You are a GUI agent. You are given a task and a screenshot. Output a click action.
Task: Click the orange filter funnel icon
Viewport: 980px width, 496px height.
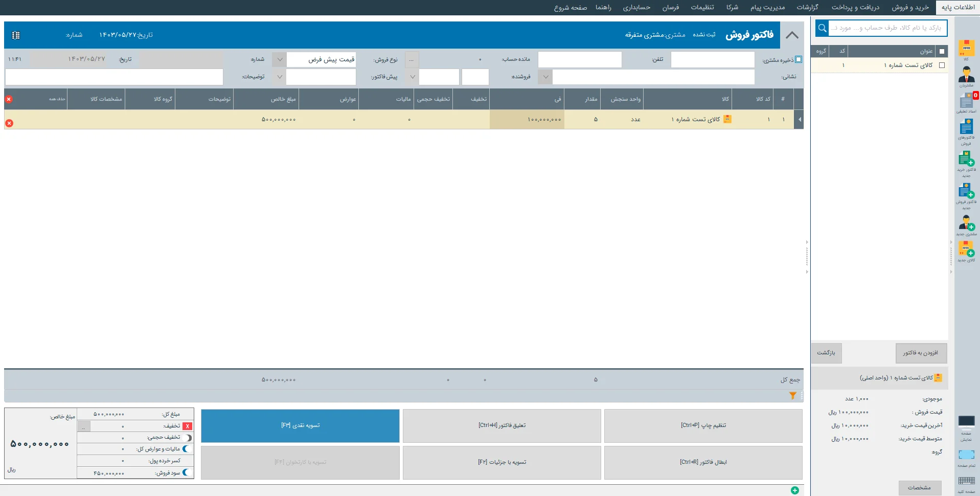tap(792, 396)
